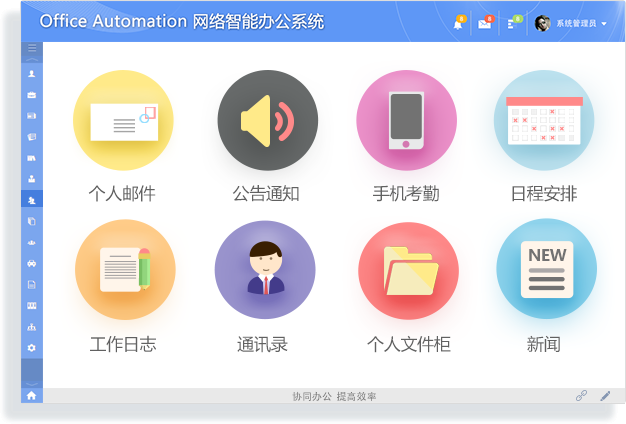Viewport: 626px width, 424px height.
Task: Select the stacked documents icon in sidebar
Action: 32,221
